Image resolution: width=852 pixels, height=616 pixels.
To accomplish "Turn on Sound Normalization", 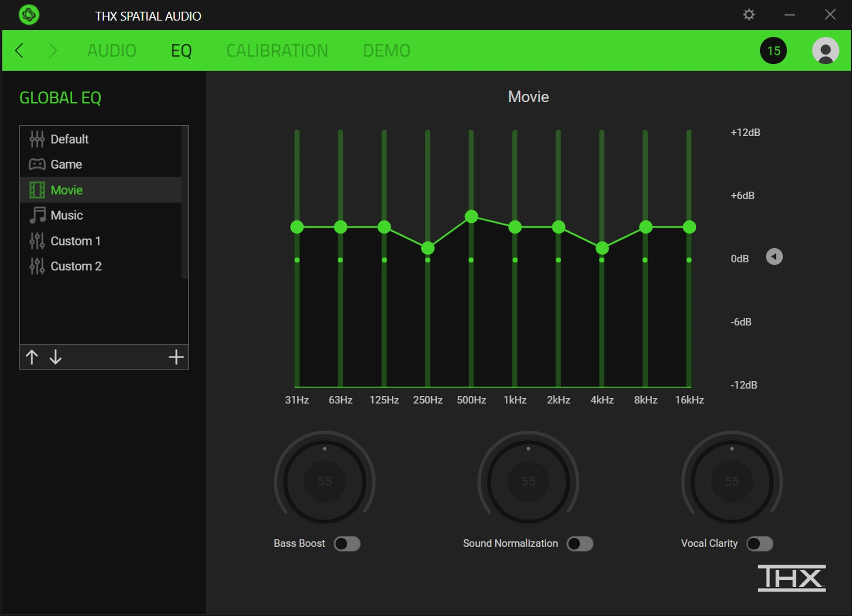I will [x=580, y=544].
